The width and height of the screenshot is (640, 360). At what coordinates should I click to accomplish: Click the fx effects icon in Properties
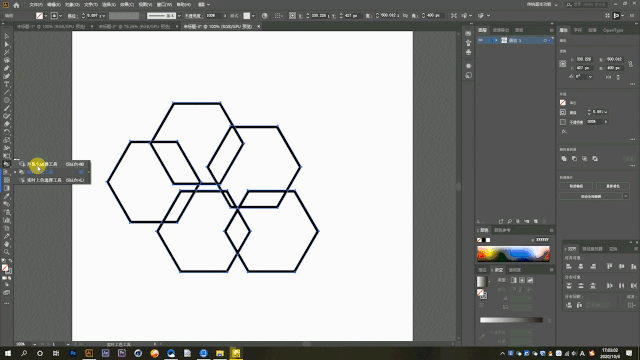[x=564, y=131]
